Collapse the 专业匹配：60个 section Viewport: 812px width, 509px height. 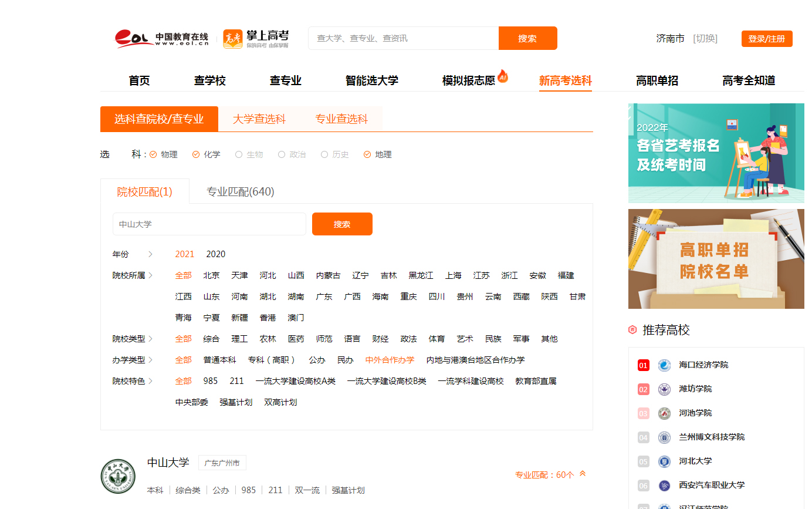click(581, 475)
